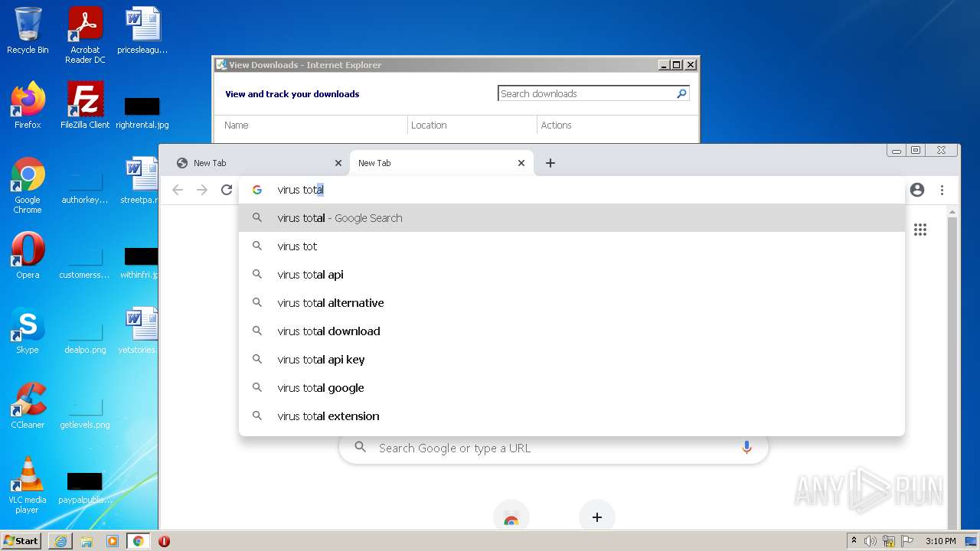Viewport: 980px width, 551px height.
Task: Open new tab with plus button
Action: click(x=550, y=163)
